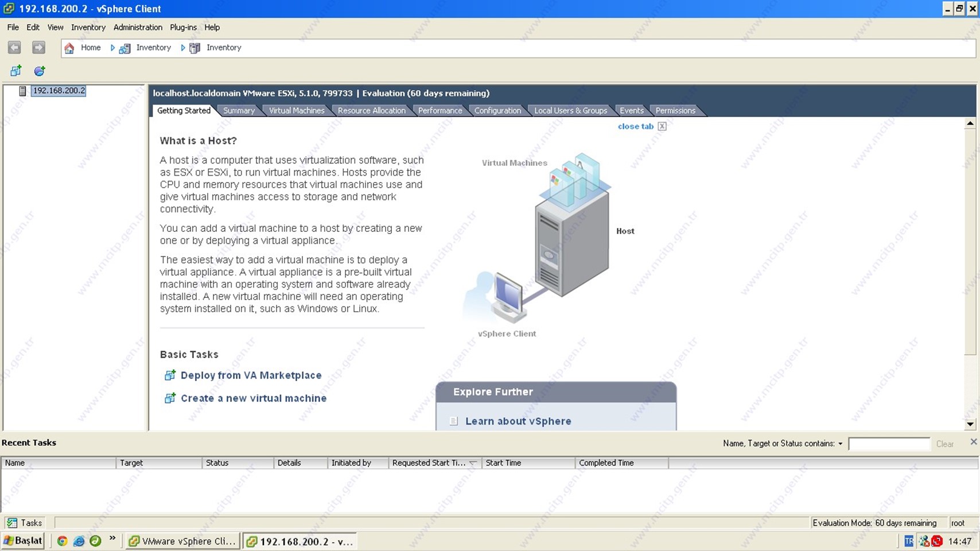Click Create a new virtual machine link
980x551 pixels.
(254, 398)
